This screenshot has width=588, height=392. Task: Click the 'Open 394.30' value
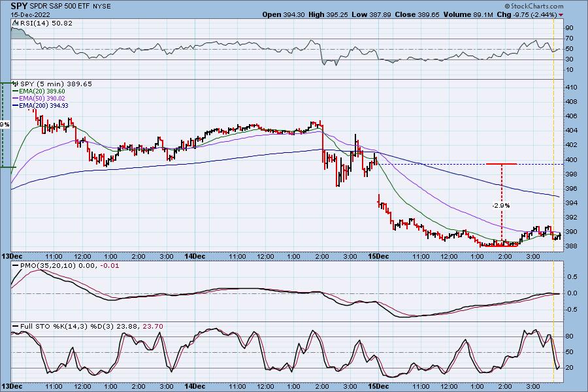click(x=283, y=14)
